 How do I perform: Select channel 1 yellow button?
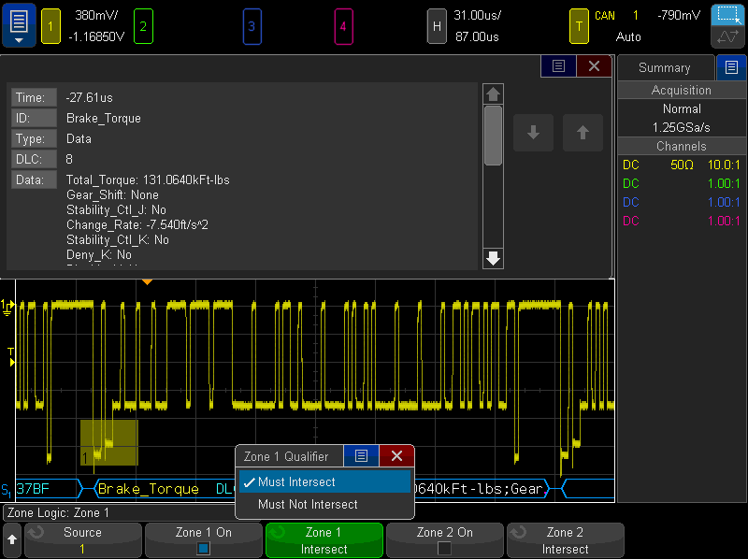(x=50, y=26)
